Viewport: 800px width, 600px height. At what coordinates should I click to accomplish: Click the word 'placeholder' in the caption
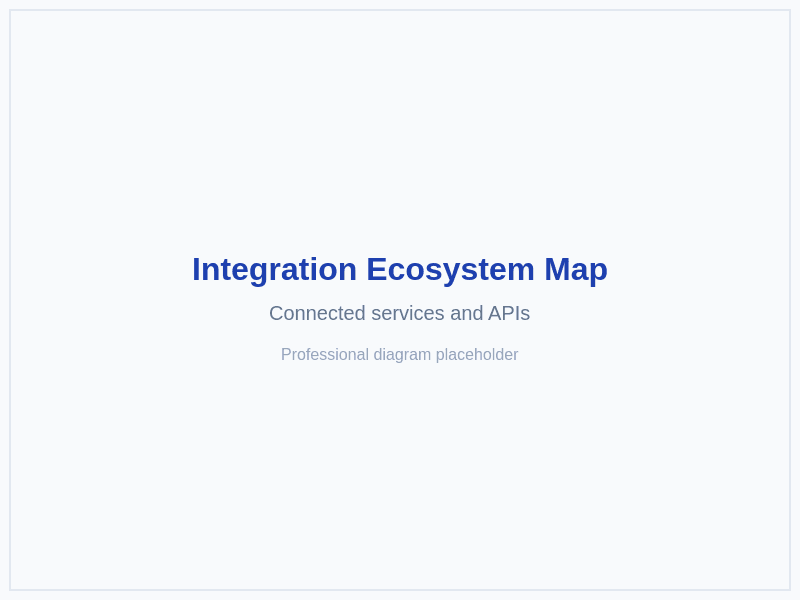478,355
